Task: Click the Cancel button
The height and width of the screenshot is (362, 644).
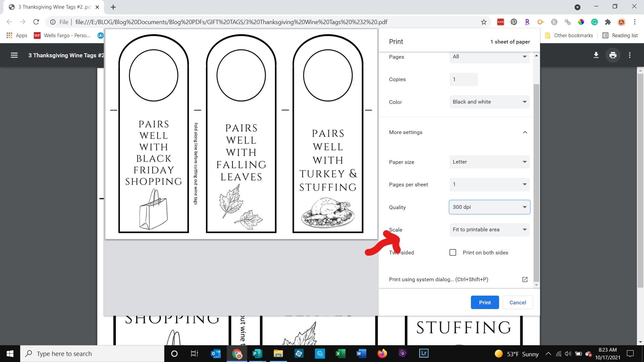Action: 518,302
